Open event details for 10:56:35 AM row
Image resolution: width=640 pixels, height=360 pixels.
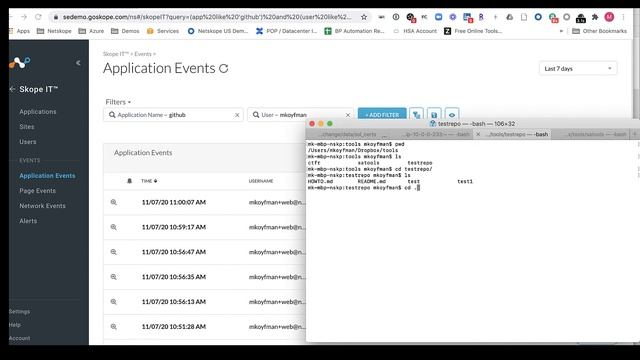click(x=113, y=277)
